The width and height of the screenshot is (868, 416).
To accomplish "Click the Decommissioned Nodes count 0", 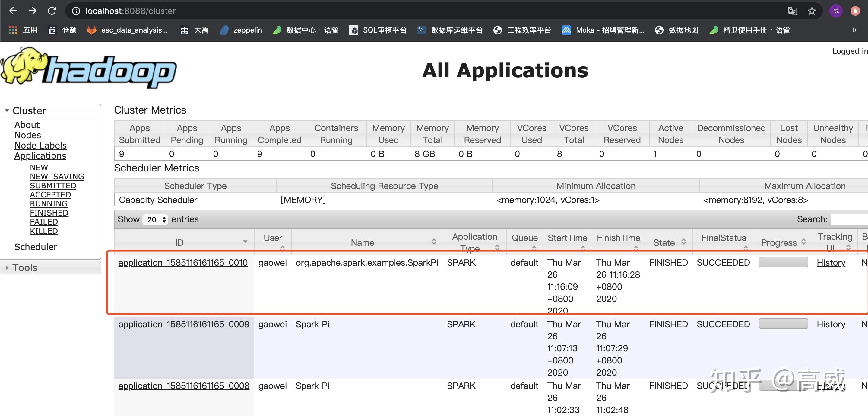I will pos(699,154).
